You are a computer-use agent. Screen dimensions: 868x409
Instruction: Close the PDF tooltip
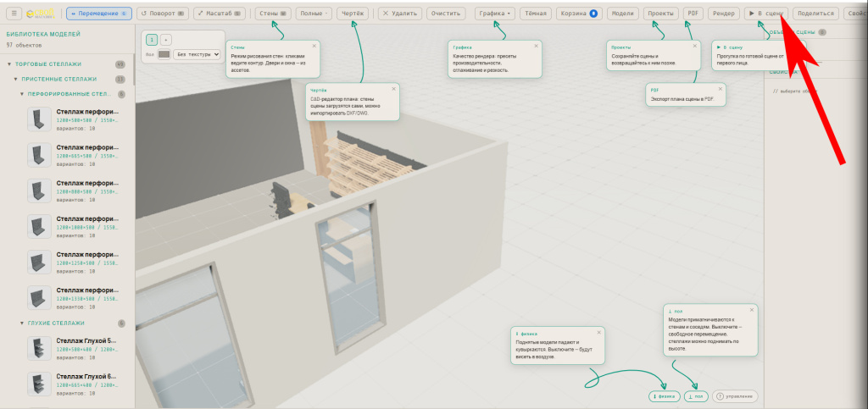click(x=720, y=88)
